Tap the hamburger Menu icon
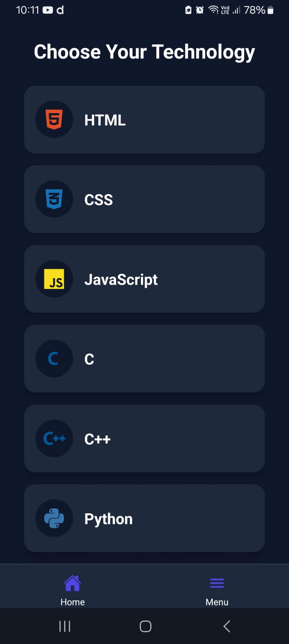 [x=217, y=583]
